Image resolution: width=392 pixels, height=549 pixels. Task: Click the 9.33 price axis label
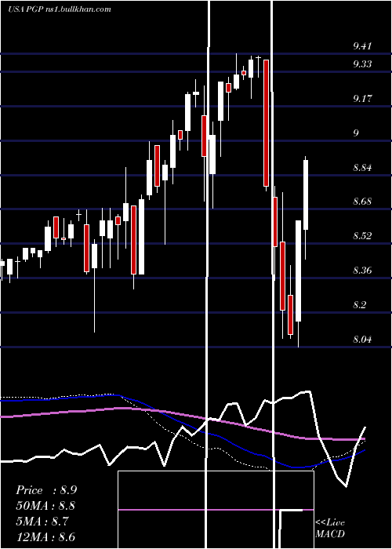[362, 64]
